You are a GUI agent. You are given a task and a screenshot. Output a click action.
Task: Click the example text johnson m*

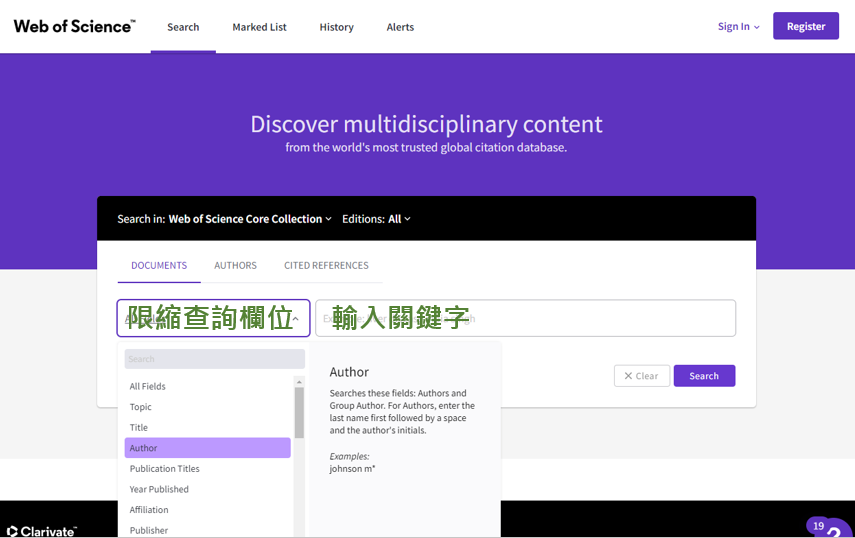[352, 468]
